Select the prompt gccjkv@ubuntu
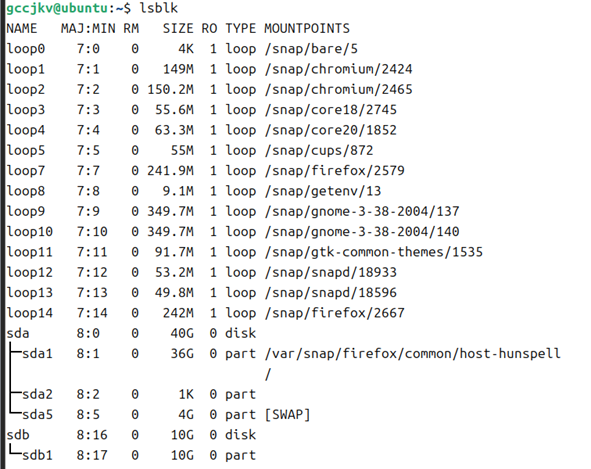The width and height of the screenshot is (591, 469). 58,8
